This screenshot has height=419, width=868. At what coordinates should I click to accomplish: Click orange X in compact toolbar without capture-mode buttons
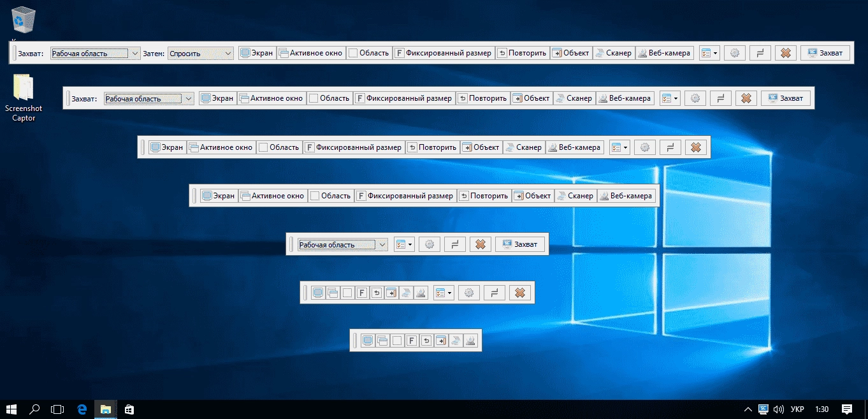481,244
